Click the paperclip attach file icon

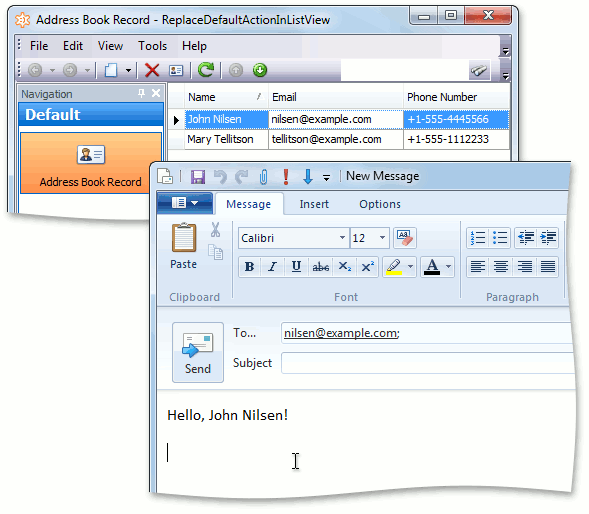coord(264,177)
